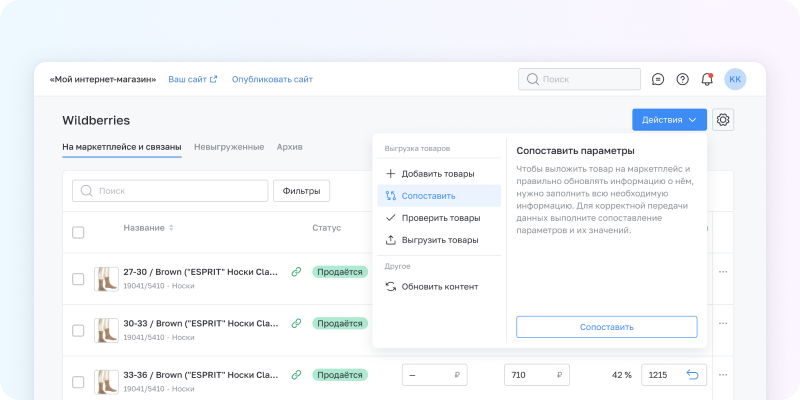Click the KK user avatar
This screenshot has width=800, height=400.
point(735,79)
